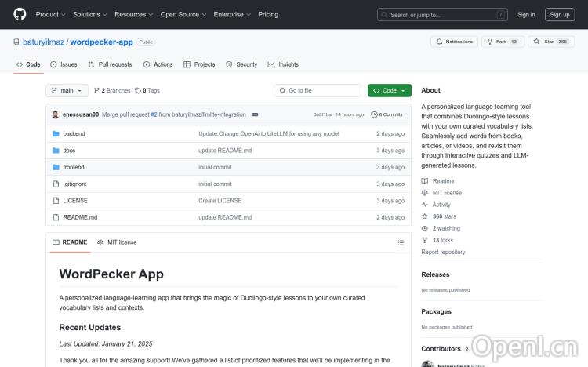
Task: Click the Notifications bell button
Action: pyautogui.click(x=453, y=42)
